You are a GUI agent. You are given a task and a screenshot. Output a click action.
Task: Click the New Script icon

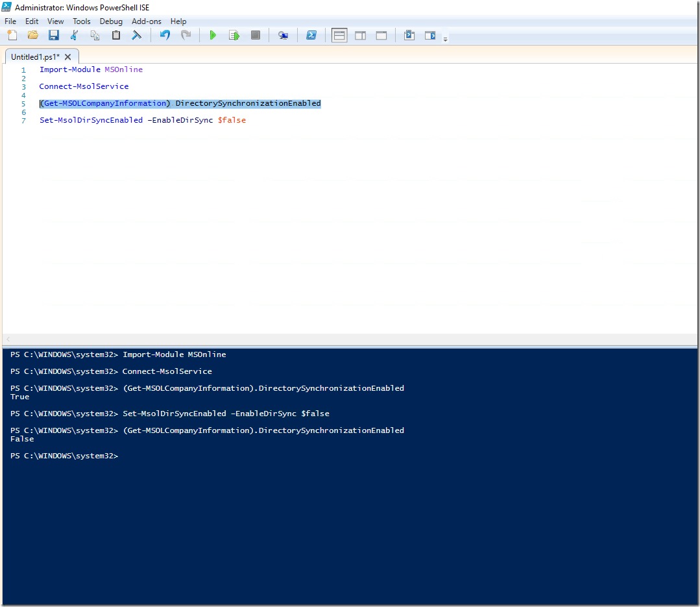pyautogui.click(x=12, y=35)
